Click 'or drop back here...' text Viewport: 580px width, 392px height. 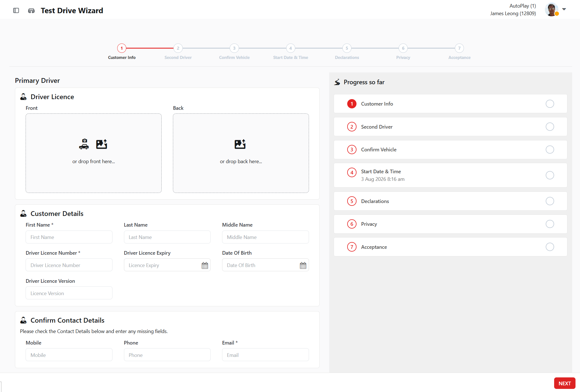click(241, 161)
